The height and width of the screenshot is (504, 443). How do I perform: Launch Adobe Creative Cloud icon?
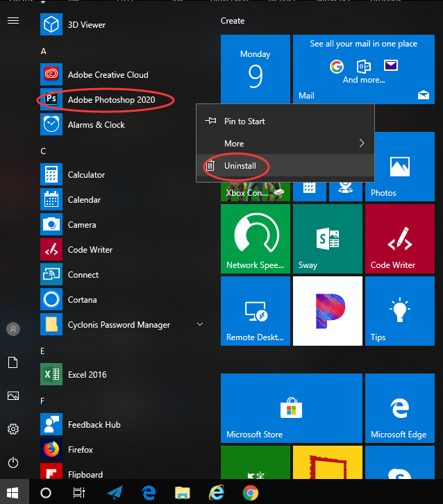click(51, 74)
